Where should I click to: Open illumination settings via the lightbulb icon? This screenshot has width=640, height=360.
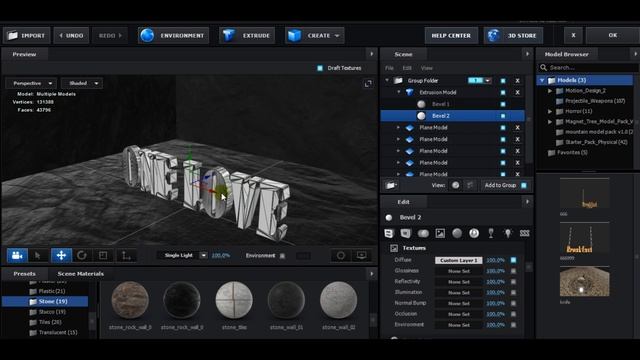[x=508, y=233]
